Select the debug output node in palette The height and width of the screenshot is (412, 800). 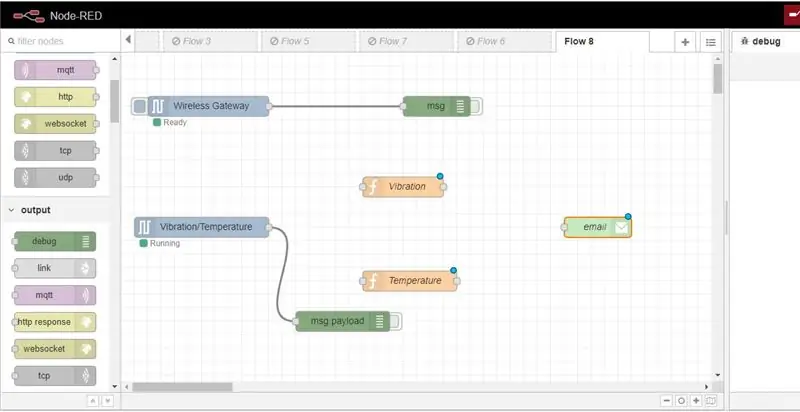coord(55,241)
